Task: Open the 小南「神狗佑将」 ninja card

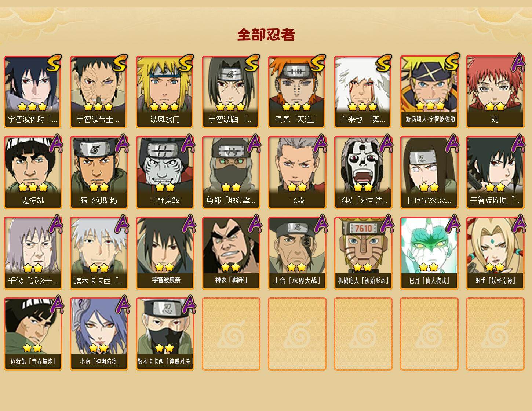Action: coord(99,334)
